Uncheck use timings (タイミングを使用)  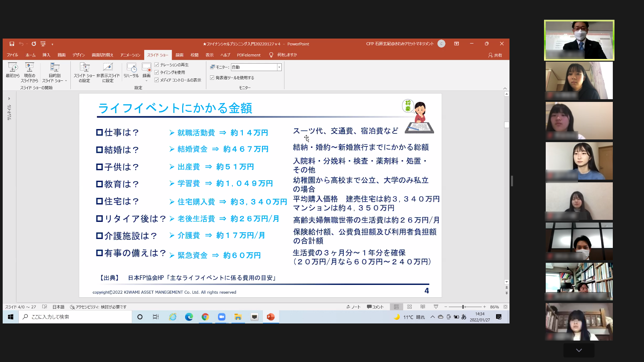click(157, 72)
